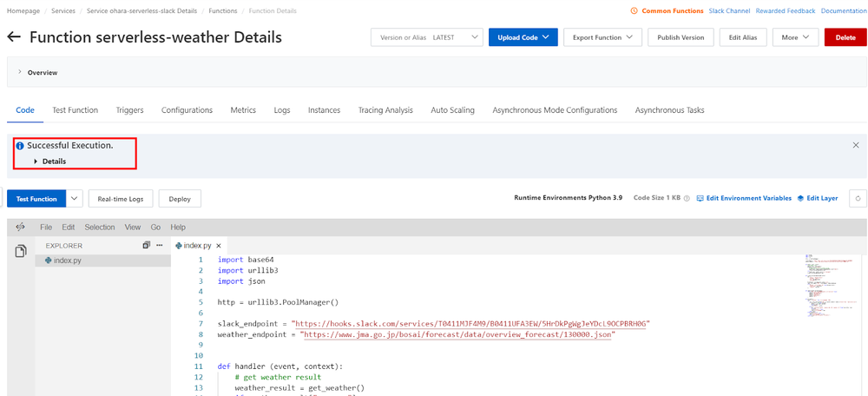Dismiss the Successful Execution notification
The height and width of the screenshot is (396, 868).
coord(856,145)
